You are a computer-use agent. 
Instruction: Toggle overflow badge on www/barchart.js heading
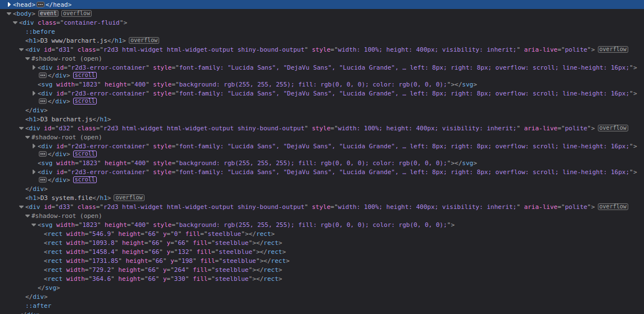click(x=144, y=40)
